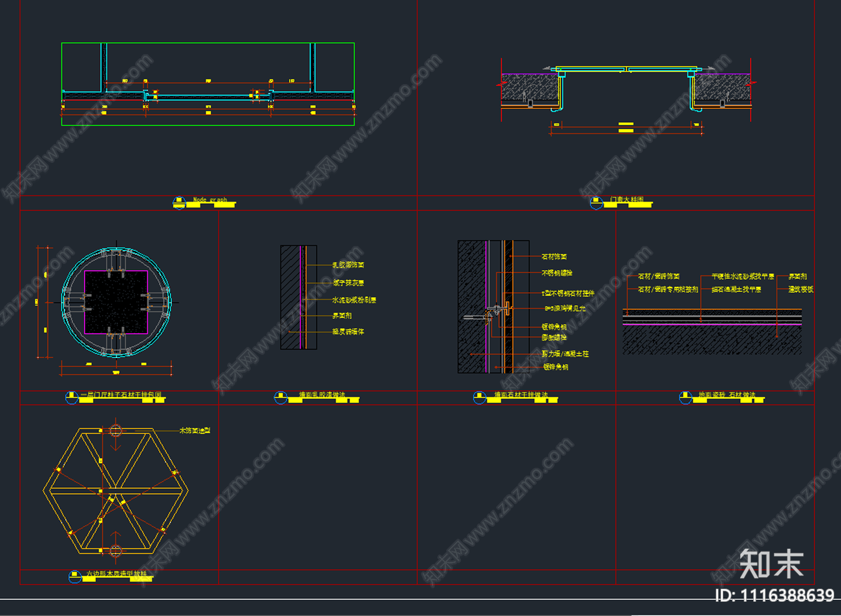Click the index circle beside '墙面乳胶漆做法'

click(x=281, y=398)
